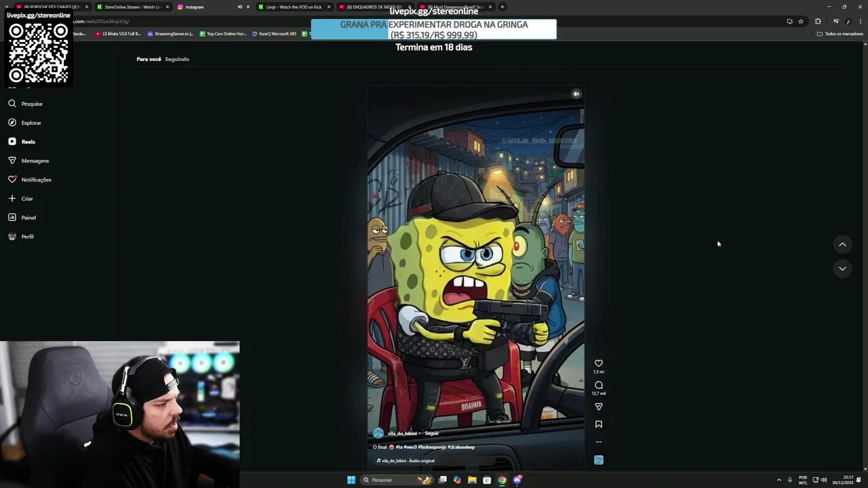Open Painel dashboard in the sidebar
The height and width of the screenshot is (488, 868).
coord(22,218)
